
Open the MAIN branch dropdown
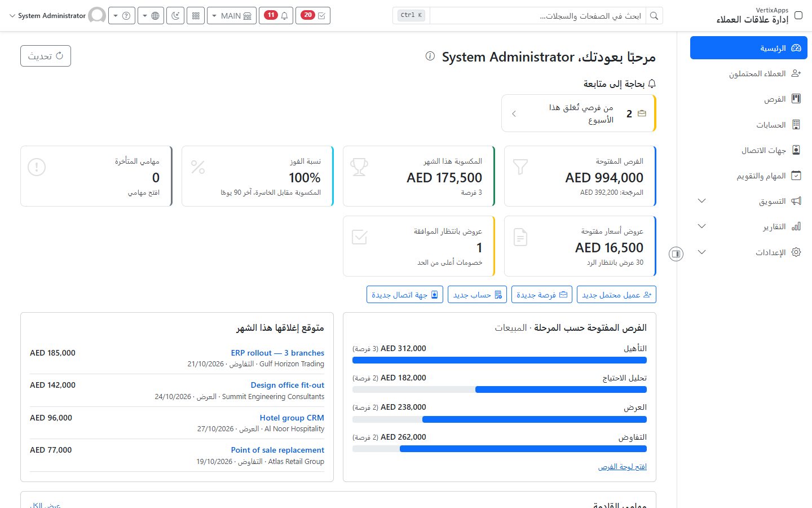click(232, 16)
